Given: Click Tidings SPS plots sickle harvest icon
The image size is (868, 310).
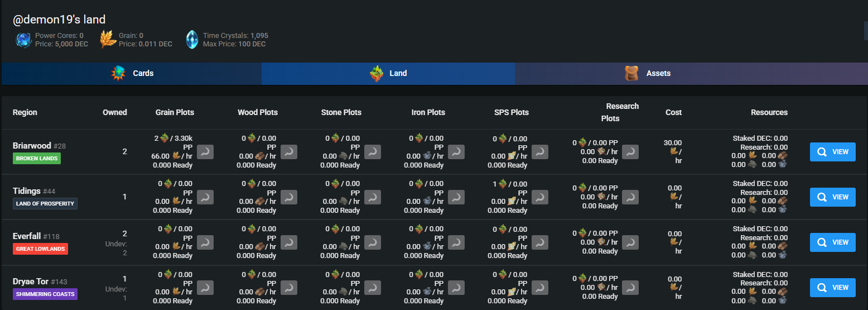Looking at the screenshot, I should pos(540,197).
